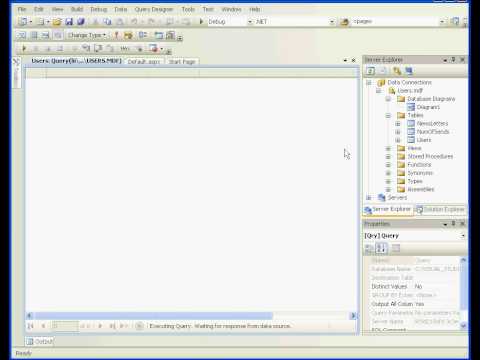
Task: Click the Refresh icon in Server Explorer
Action: 370,71
